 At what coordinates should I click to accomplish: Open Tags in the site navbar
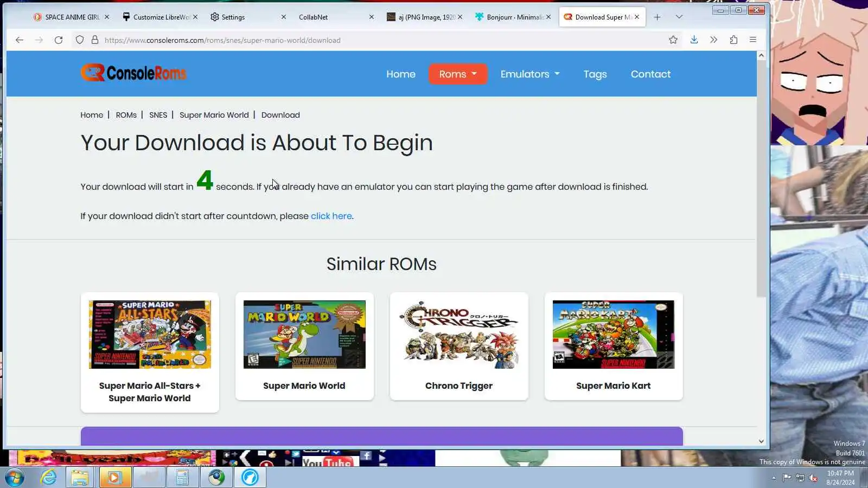[x=595, y=74]
